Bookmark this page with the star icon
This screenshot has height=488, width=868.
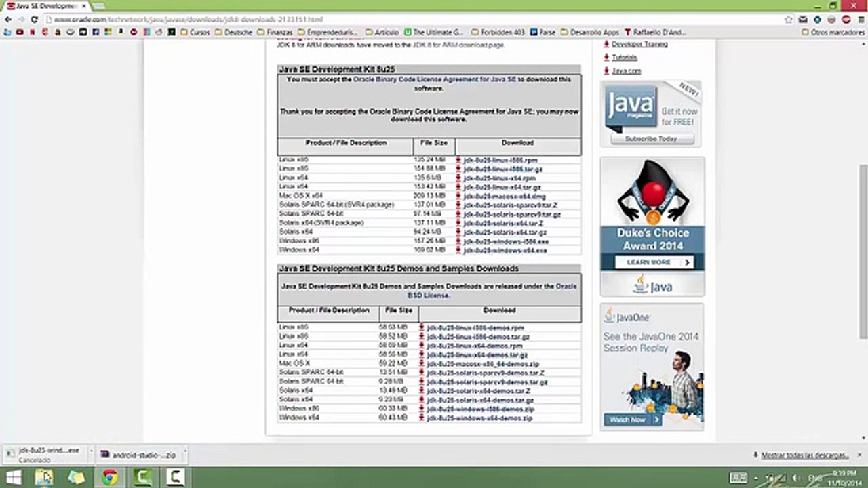tap(788, 20)
